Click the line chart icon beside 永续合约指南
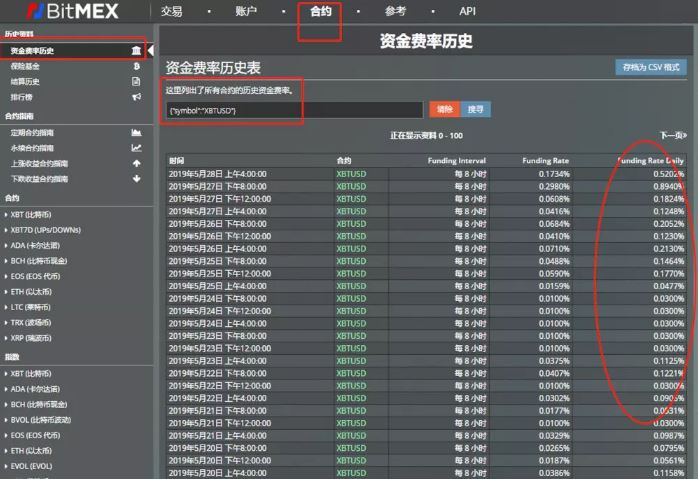This screenshot has width=698, height=479. (136, 148)
